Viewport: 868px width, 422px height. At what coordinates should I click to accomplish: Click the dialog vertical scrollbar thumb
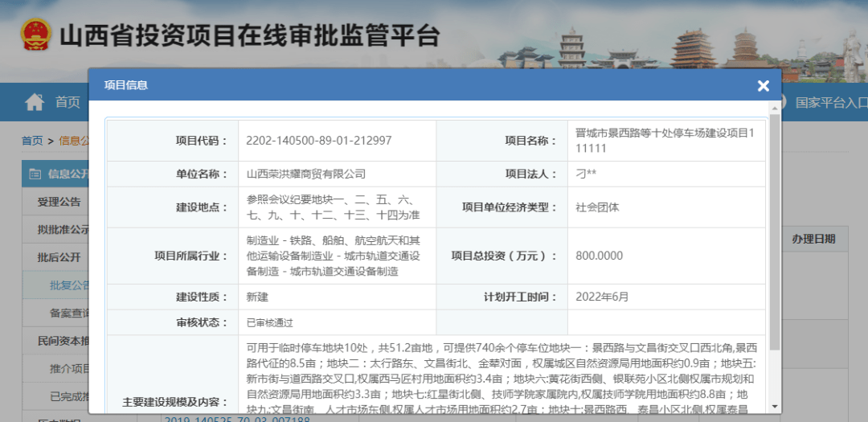tap(775, 232)
